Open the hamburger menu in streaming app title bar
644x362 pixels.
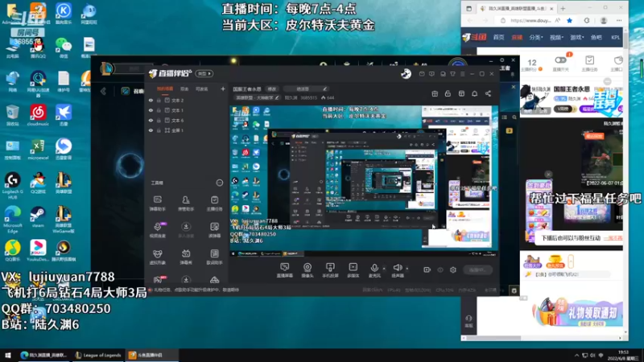(462, 74)
